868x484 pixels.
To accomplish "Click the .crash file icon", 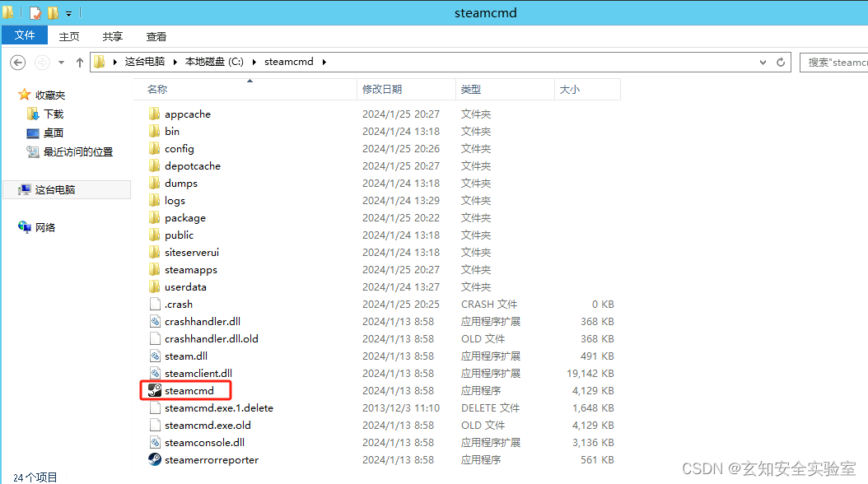I will (155, 304).
